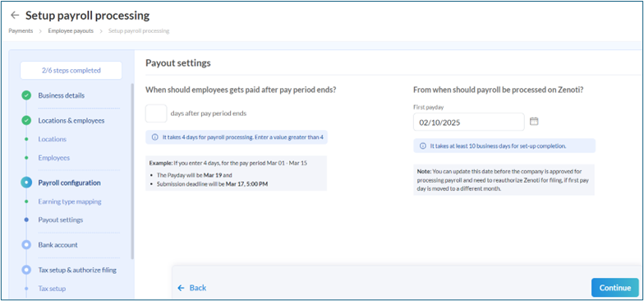Go to Payments breadcrumb

click(x=21, y=31)
